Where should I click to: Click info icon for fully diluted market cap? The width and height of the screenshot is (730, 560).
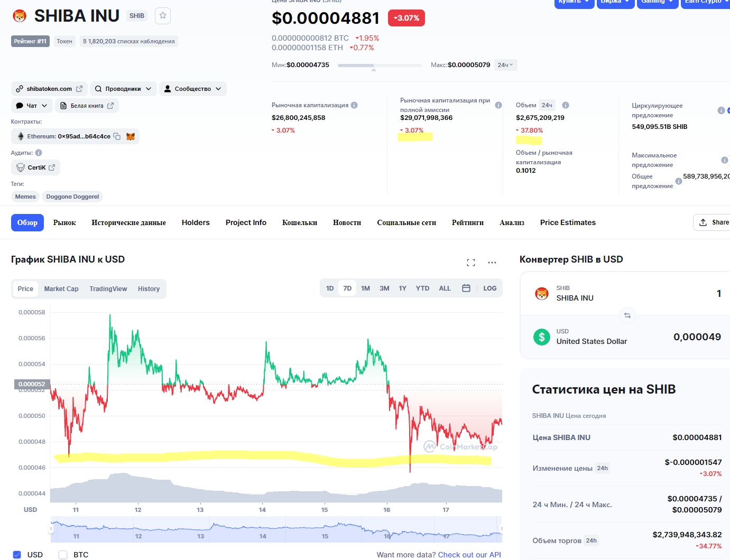(498, 105)
